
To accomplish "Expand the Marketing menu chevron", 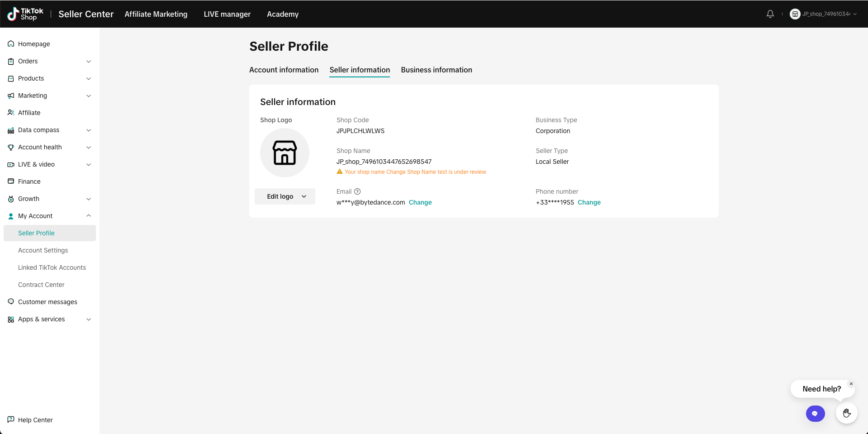I will point(89,95).
